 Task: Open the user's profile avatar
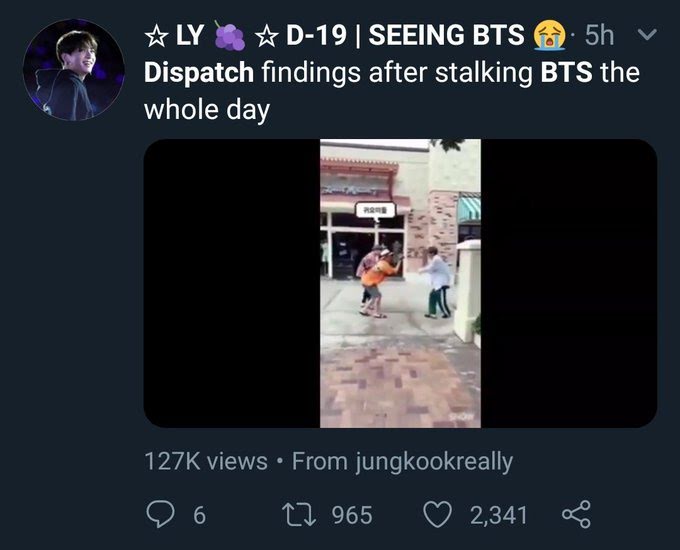73,69
